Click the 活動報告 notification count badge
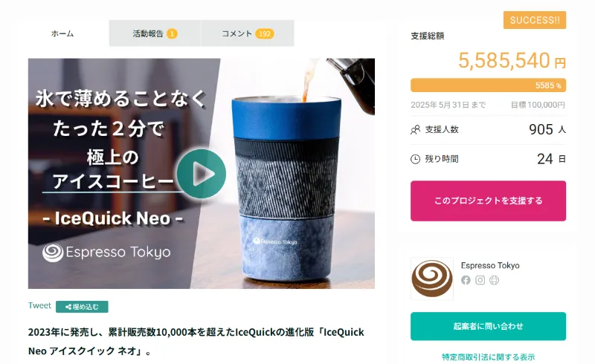The image size is (595, 364). click(172, 33)
